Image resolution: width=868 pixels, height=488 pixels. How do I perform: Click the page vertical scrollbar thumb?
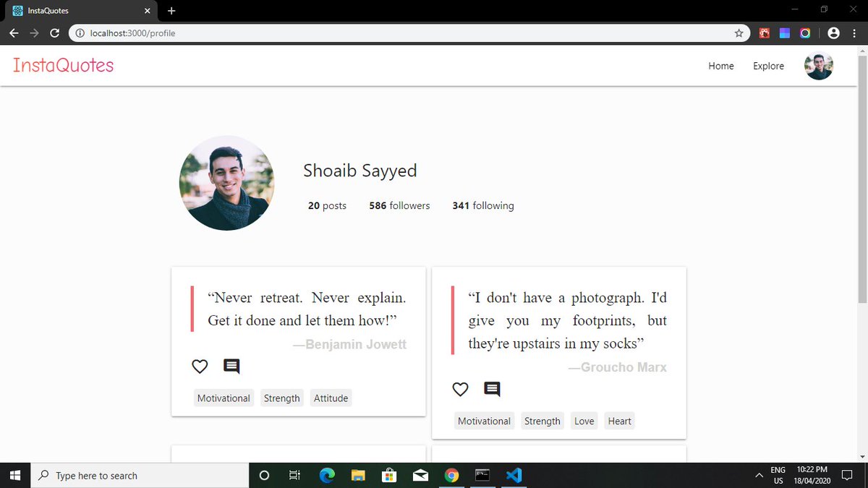coord(861,181)
